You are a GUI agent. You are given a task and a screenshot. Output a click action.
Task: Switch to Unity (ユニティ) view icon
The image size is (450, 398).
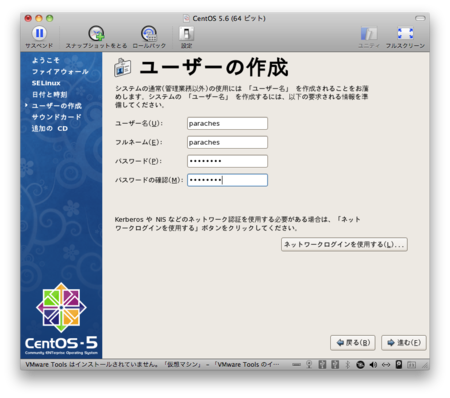pos(369,34)
